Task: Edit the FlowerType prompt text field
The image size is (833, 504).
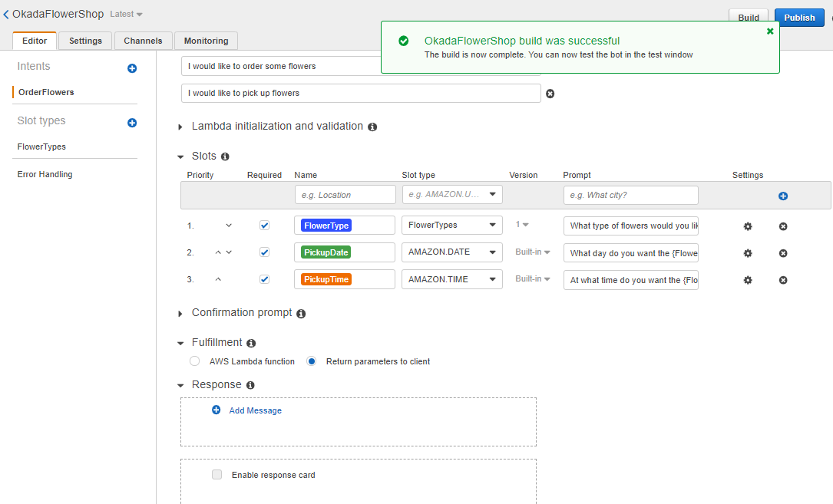Action: (630, 226)
